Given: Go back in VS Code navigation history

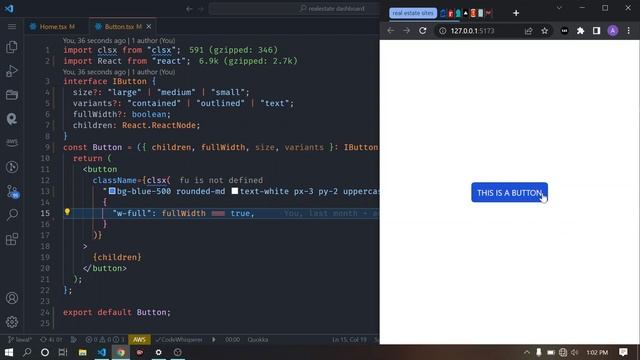Looking at the screenshot, I should 189,9.
